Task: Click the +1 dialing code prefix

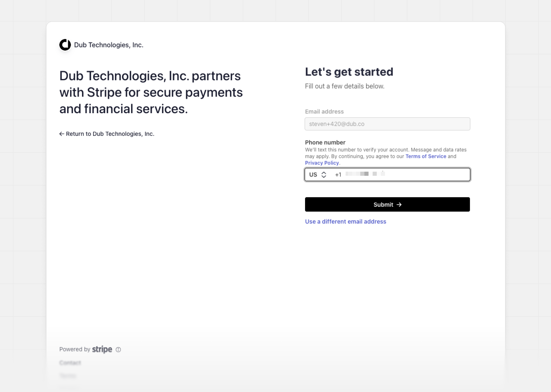Action: (x=338, y=175)
